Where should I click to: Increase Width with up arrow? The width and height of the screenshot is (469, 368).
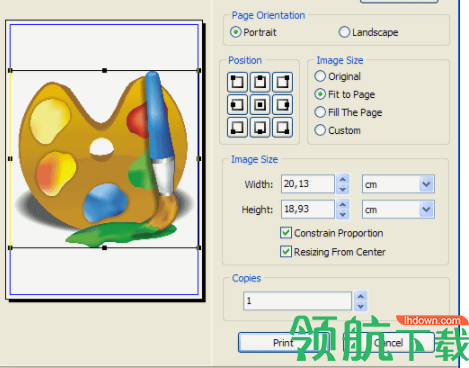pyautogui.click(x=343, y=179)
